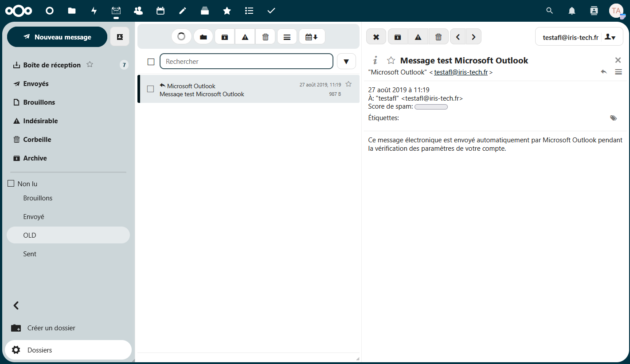Open the contacts menu in top right
The height and width of the screenshot is (364, 630).
(x=594, y=11)
